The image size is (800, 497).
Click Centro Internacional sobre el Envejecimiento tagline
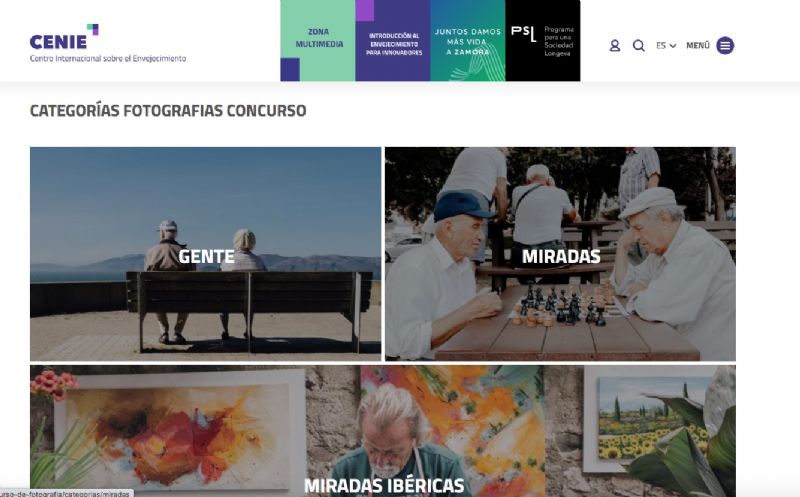108,59
